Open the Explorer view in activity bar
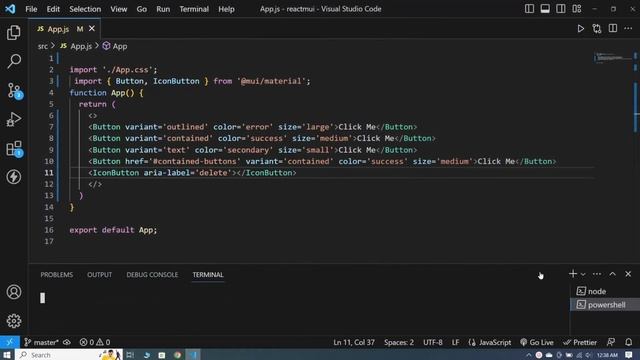 click(13, 33)
